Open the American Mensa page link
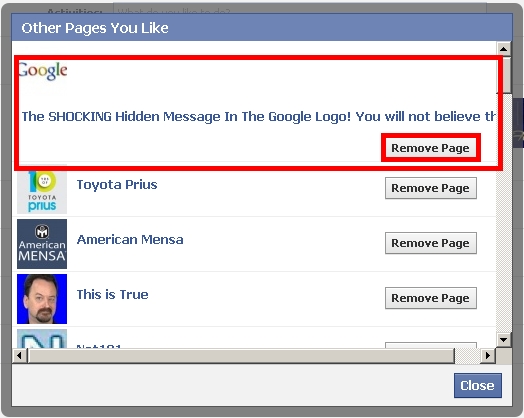Viewport: 524px width, 418px height. [130, 240]
